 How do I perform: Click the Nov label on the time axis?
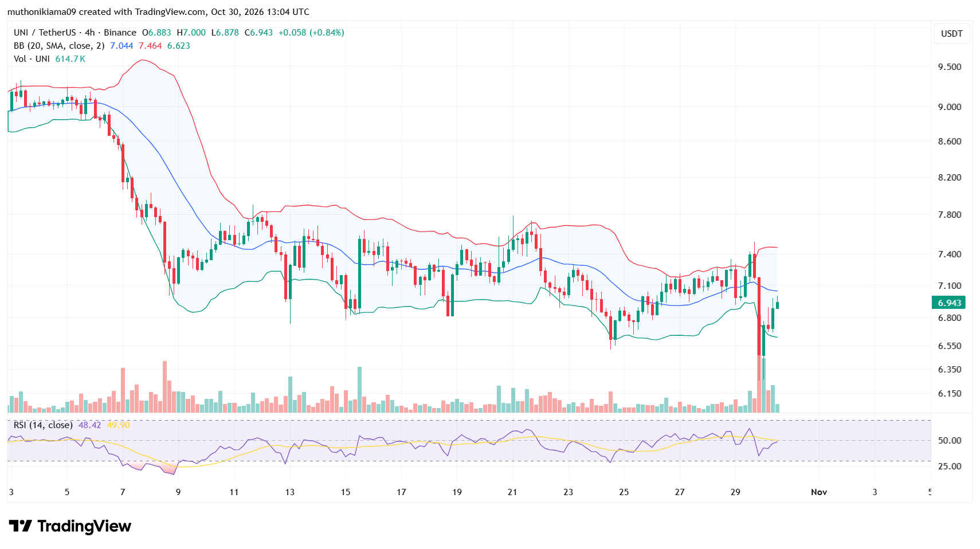(x=819, y=492)
